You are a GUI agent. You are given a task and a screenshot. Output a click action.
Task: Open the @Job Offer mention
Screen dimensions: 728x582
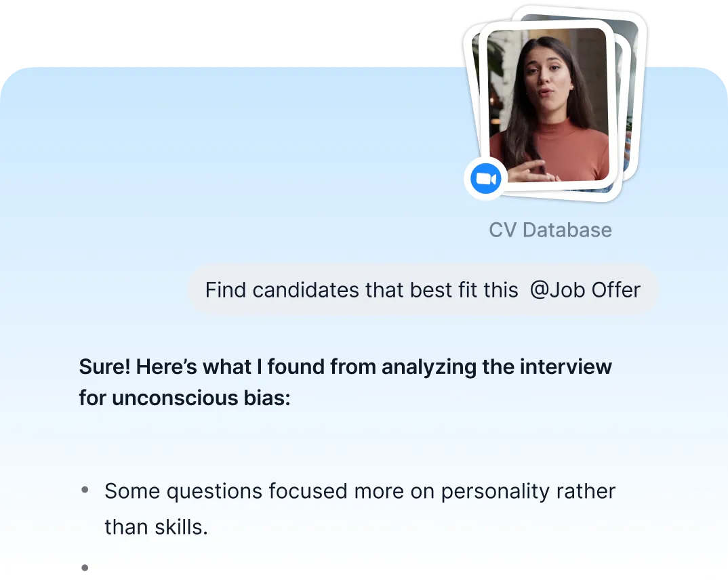pos(585,290)
